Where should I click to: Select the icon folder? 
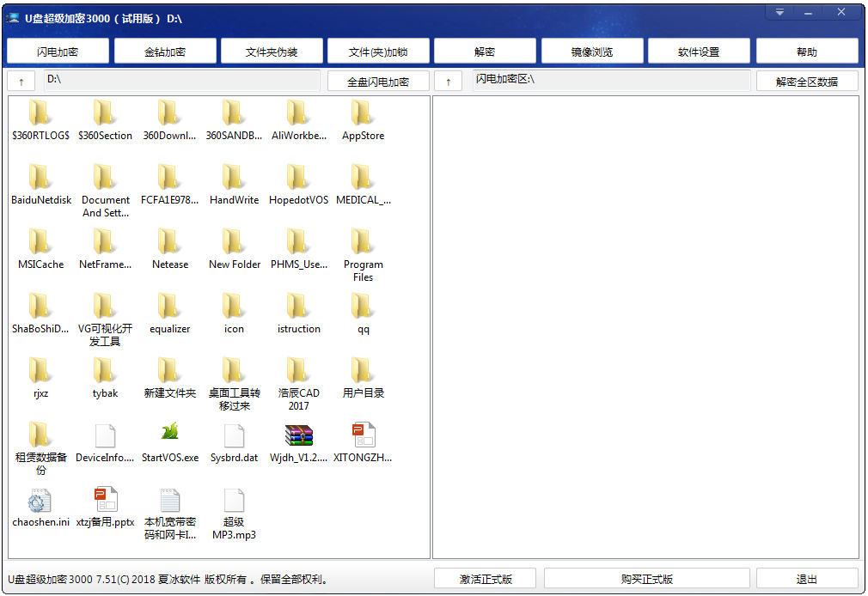point(234,306)
